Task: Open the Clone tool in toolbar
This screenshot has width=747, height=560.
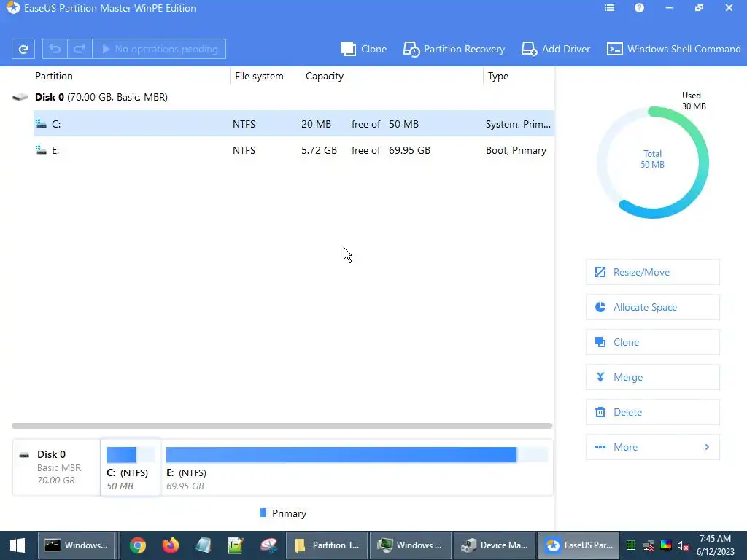Action: pos(364,49)
